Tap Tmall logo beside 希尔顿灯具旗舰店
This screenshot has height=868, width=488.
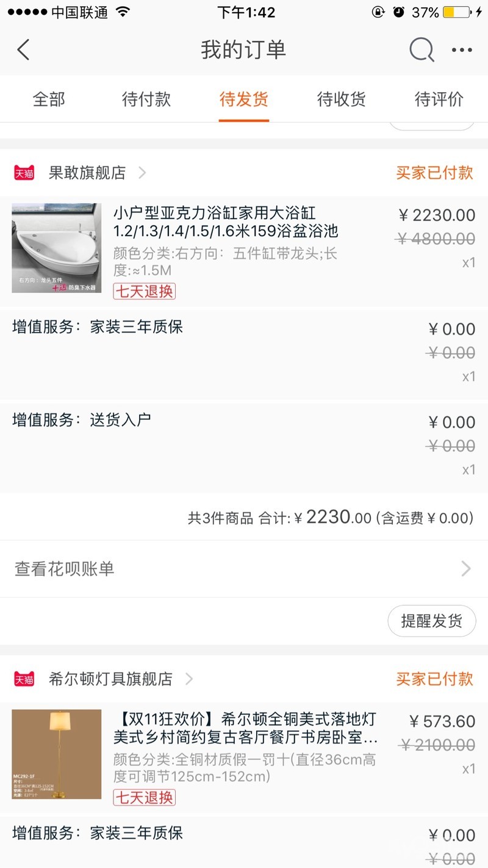coord(24,679)
